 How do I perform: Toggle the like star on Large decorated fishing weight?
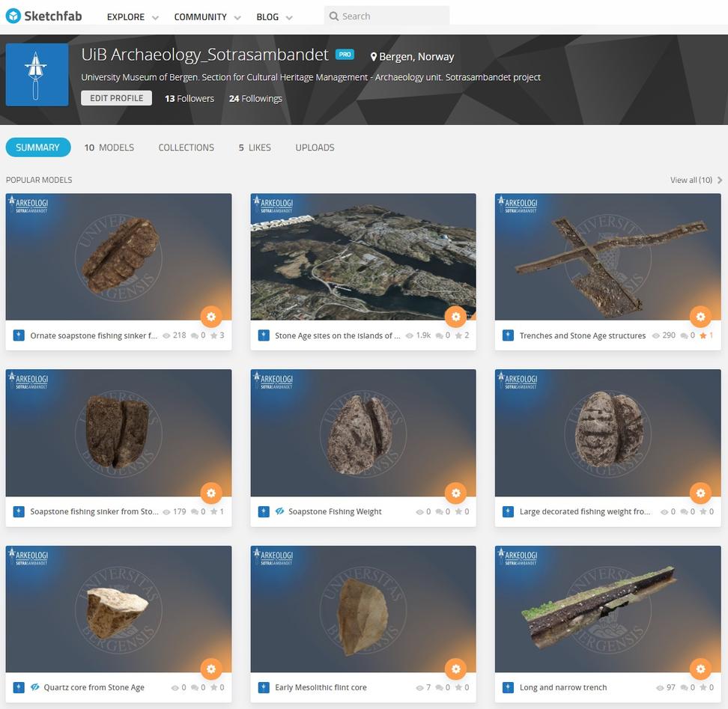click(702, 511)
